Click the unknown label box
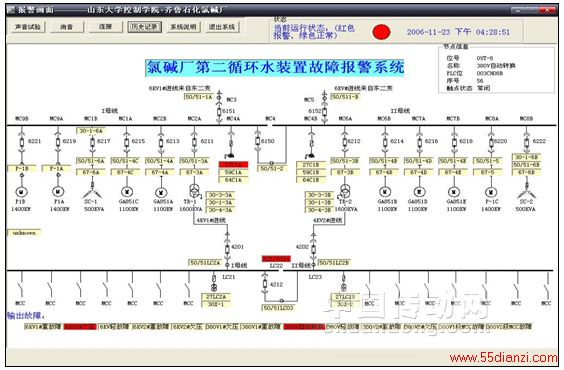This screenshot has height=370, width=564. [x=24, y=233]
